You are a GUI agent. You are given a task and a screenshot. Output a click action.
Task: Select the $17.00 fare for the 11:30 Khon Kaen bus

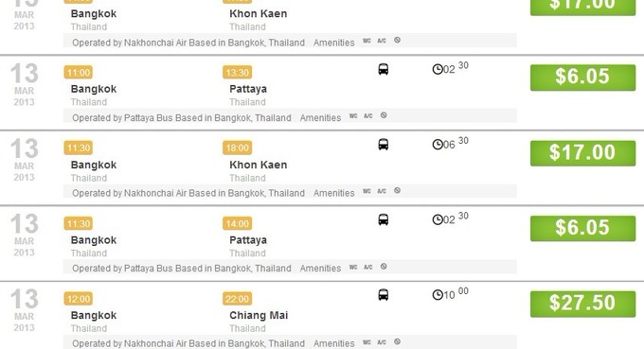582,153
